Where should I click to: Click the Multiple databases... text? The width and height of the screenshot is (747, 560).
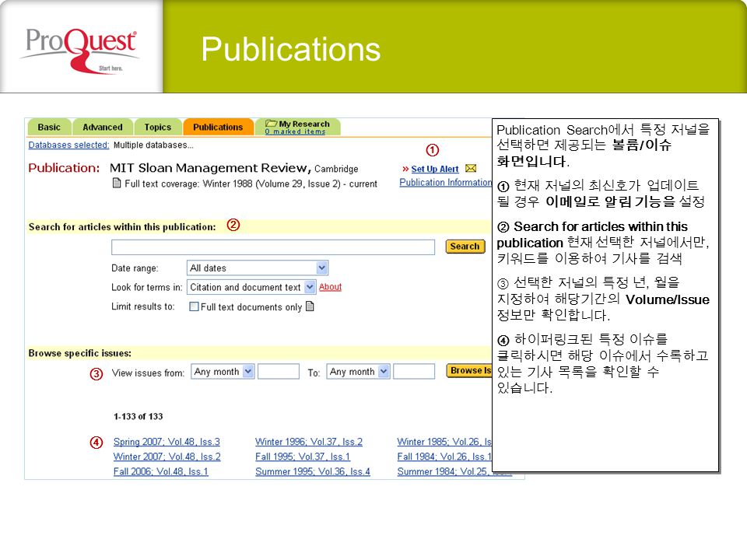[x=153, y=145]
